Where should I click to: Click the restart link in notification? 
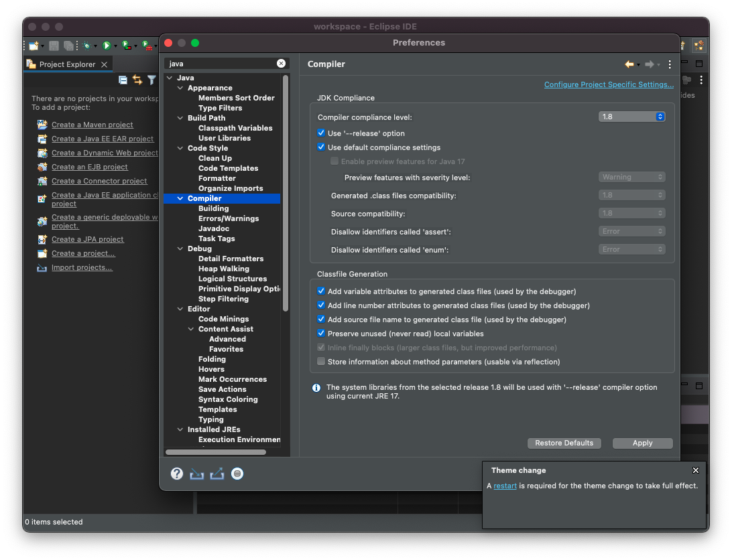(505, 486)
